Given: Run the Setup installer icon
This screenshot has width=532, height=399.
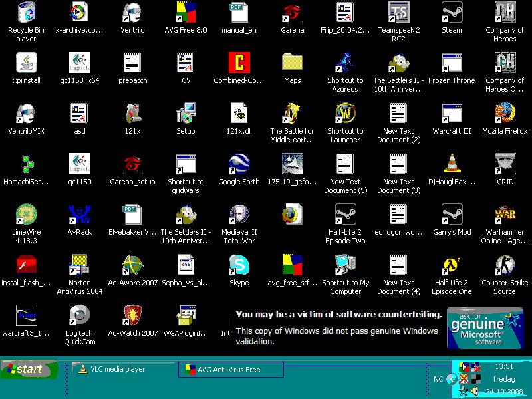Looking at the screenshot, I should (186, 113).
